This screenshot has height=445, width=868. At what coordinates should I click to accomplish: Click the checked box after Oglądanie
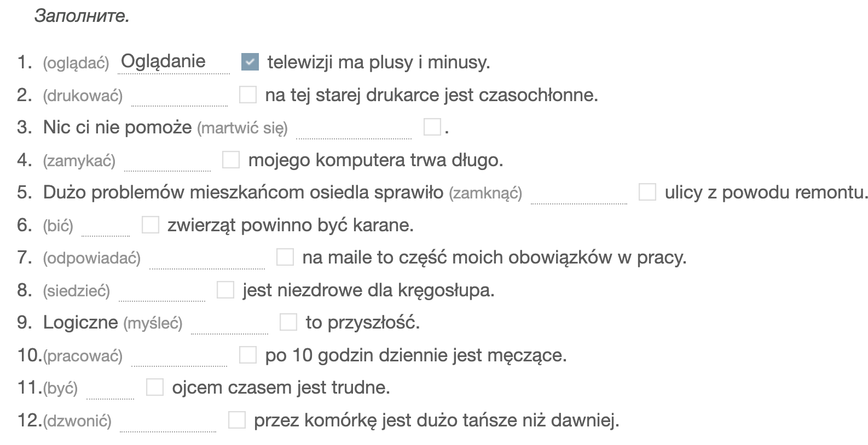[250, 62]
